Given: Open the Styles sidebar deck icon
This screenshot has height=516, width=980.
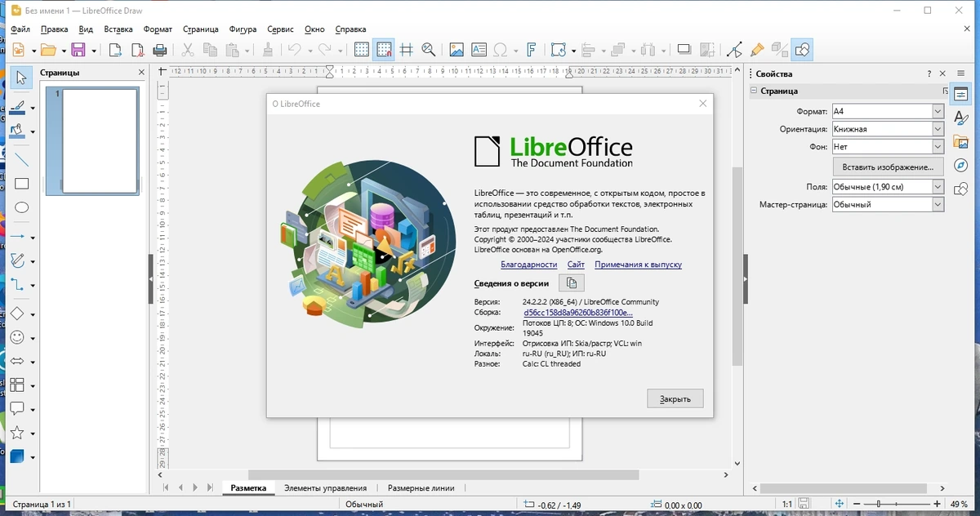Looking at the screenshot, I should tap(961, 118).
